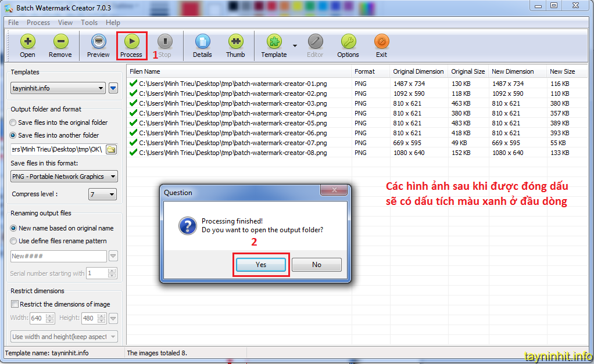This screenshot has width=594, height=364.
Task: Open the PNG save format dropdown
Action: click(x=112, y=176)
